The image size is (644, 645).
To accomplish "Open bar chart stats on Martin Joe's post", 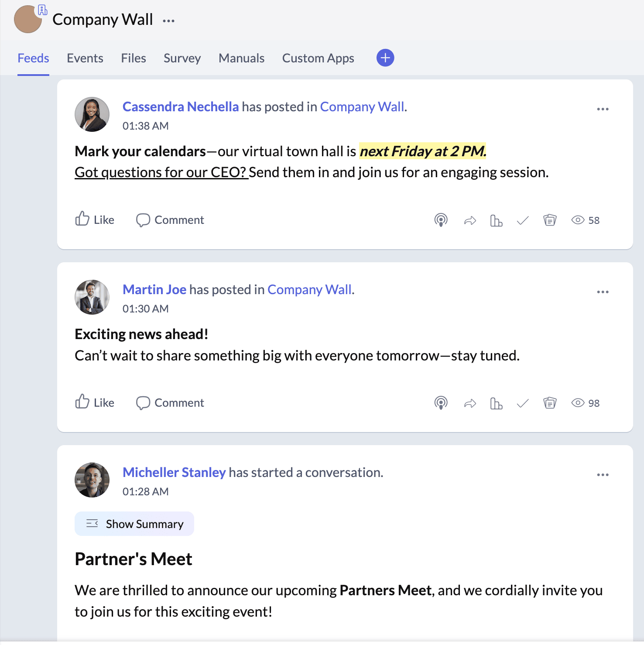I will click(496, 403).
